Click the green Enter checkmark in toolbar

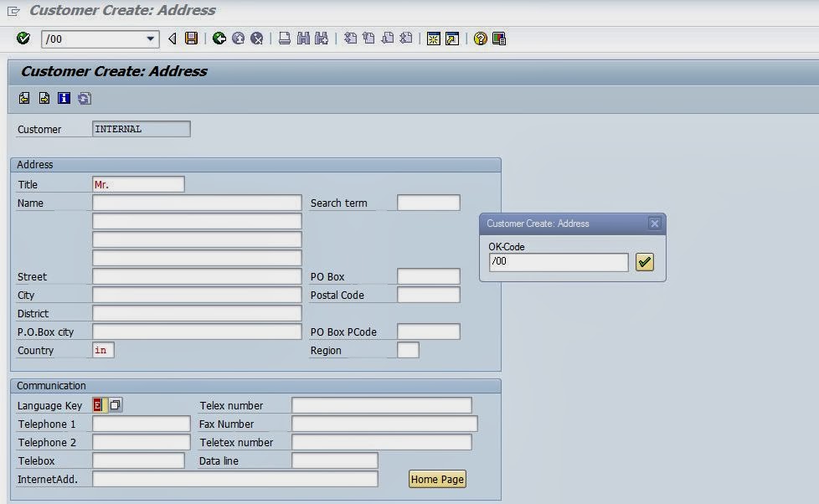pos(23,39)
